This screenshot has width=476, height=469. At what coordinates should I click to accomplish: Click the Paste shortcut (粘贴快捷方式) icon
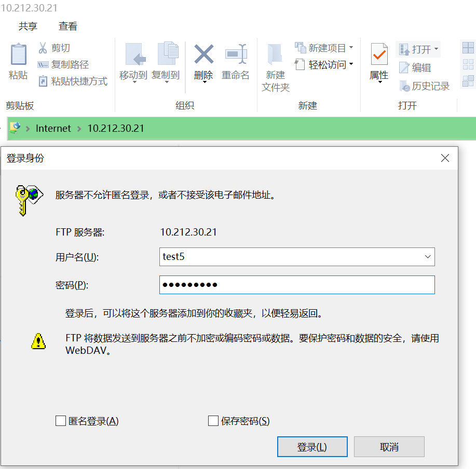pos(43,81)
